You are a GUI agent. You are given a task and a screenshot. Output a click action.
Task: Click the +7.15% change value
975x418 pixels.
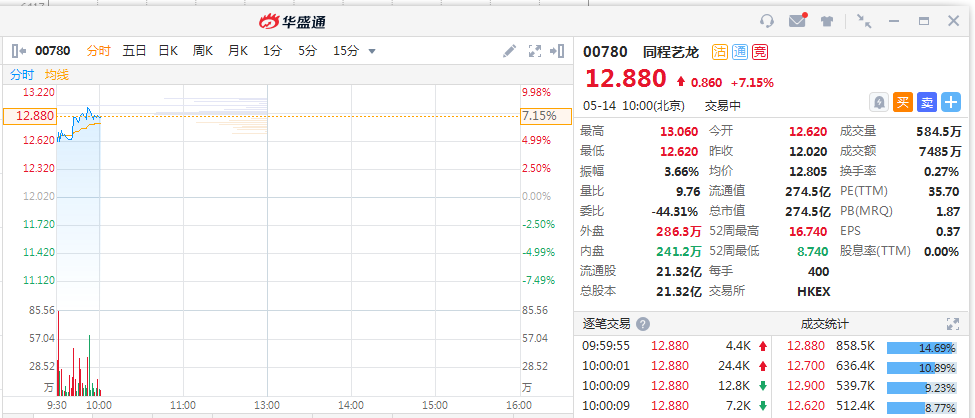pyautogui.click(x=752, y=82)
